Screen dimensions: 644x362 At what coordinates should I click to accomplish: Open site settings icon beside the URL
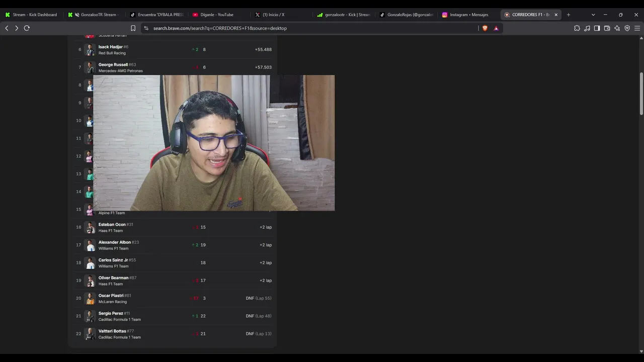coord(146,28)
